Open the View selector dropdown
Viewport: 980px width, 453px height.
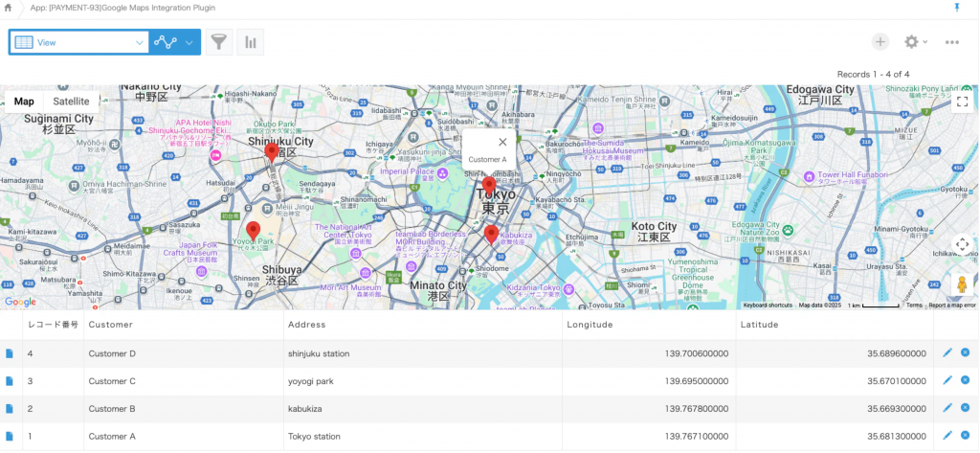pos(78,42)
